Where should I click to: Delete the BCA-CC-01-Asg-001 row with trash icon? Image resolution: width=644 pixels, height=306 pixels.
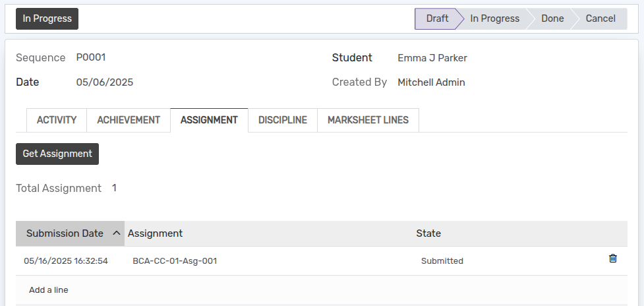(612, 259)
